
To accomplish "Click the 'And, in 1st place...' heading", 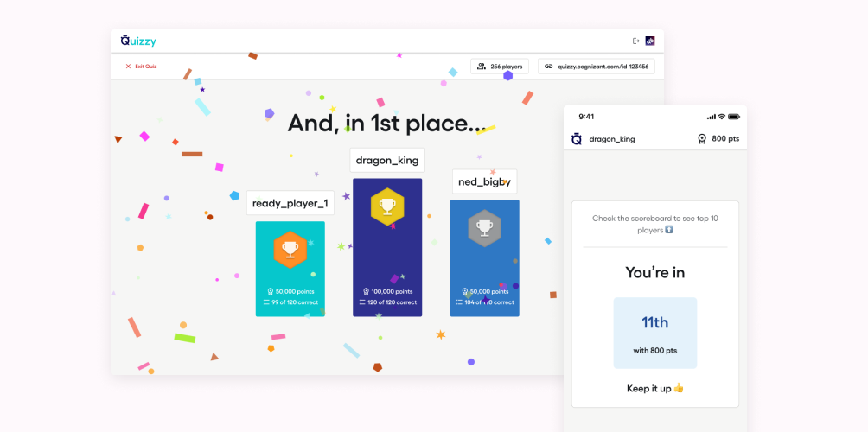I will (x=387, y=123).
